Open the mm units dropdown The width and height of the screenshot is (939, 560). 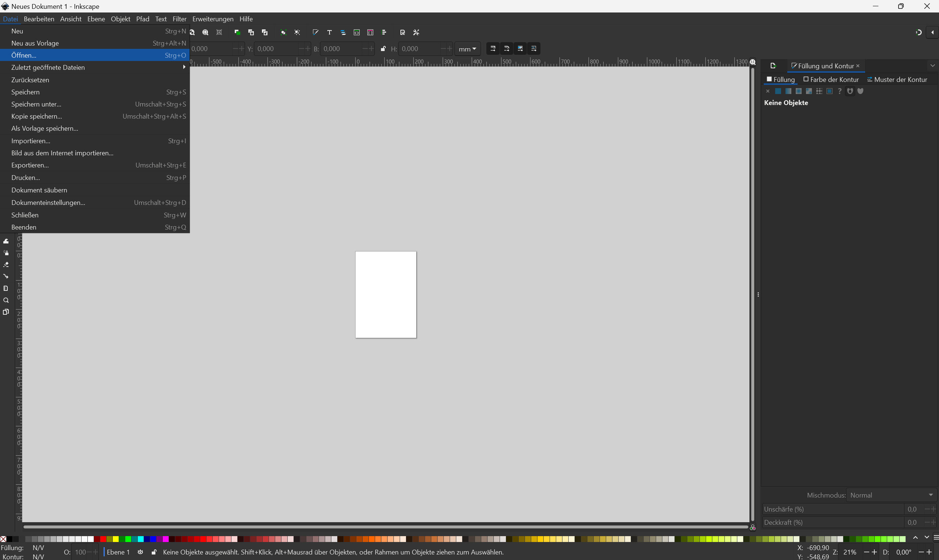(x=468, y=49)
